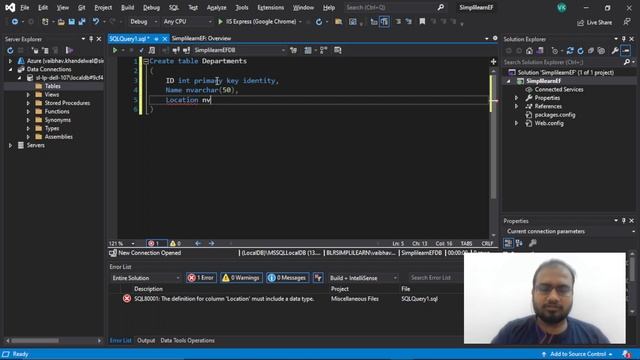
Task: Toggle the 0 Messages filter button
Action: [x=287, y=278]
